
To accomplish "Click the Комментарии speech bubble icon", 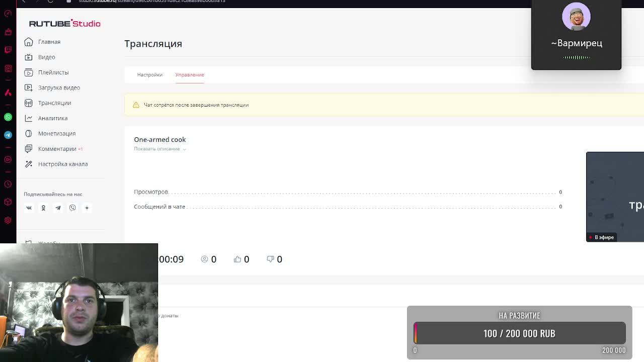I will (x=29, y=149).
